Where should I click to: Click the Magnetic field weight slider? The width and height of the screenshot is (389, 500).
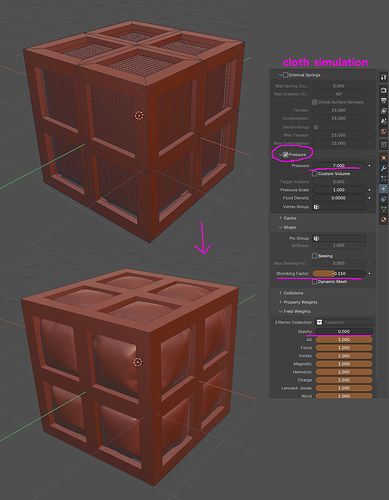[344, 364]
